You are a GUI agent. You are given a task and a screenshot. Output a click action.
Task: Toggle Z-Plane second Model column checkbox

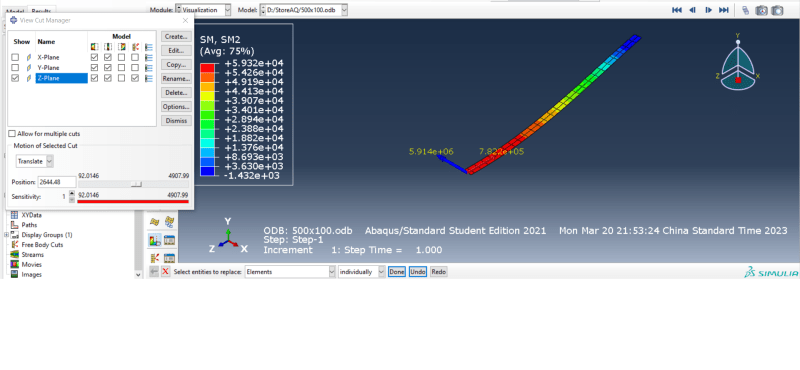point(108,78)
